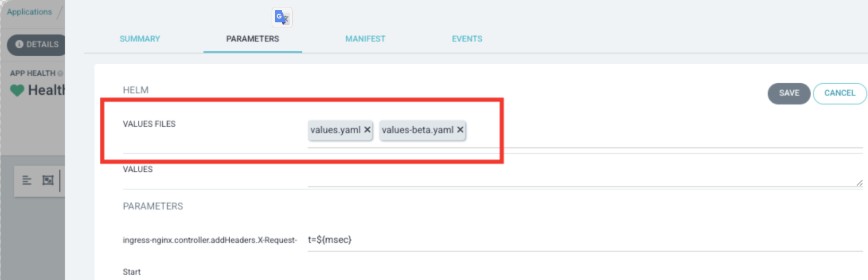Viewport: 868px width, 280px height.
Task: Switch to the SUMMARY tab
Action: point(140,39)
